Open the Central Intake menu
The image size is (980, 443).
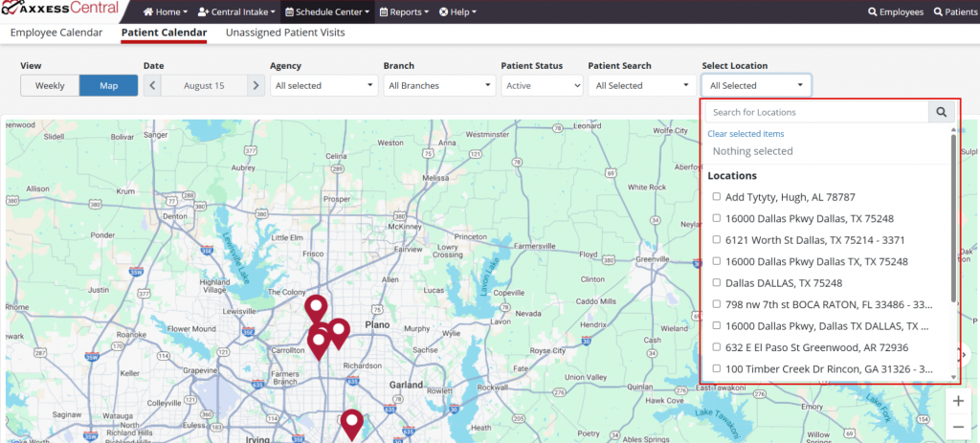(x=236, y=11)
